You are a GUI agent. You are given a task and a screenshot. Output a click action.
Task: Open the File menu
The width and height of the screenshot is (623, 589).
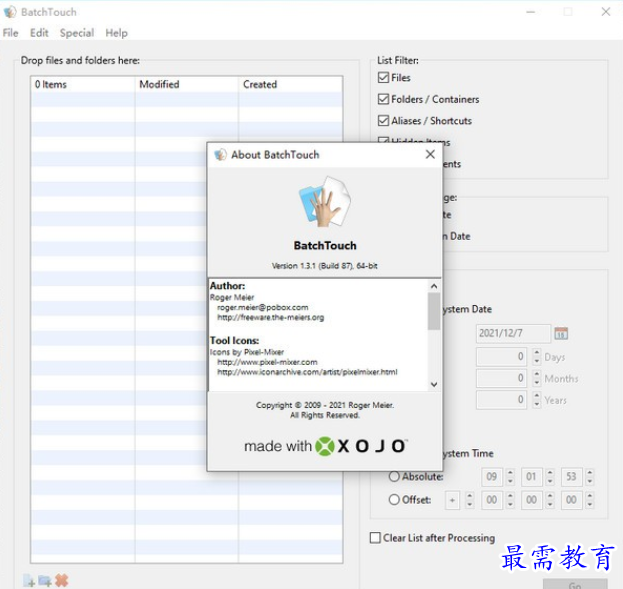point(10,33)
